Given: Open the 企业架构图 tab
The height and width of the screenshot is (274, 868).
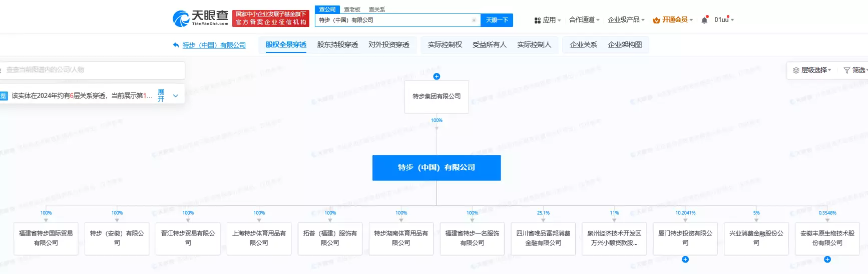Looking at the screenshot, I should (x=625, y=44).
